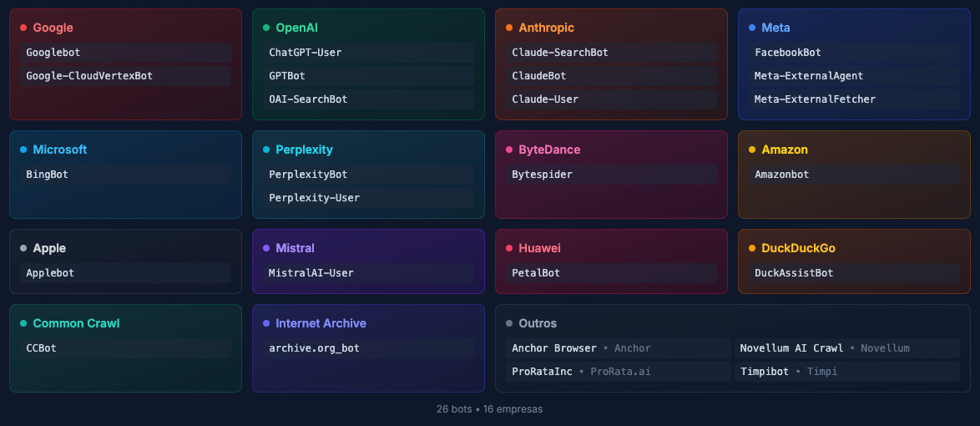980x426 pixels.
Task: Select the PerplexityBot entry
Action: [x=368, y=175]
